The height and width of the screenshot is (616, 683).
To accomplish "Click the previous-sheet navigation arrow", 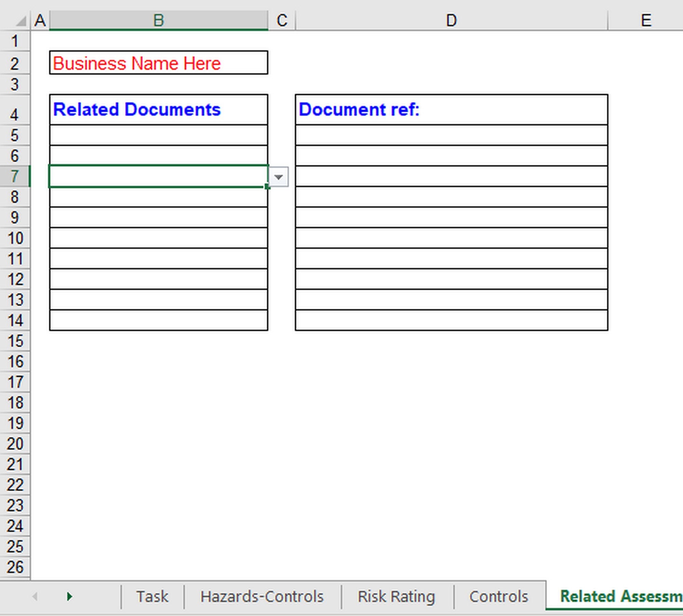I will coord(34,596).
